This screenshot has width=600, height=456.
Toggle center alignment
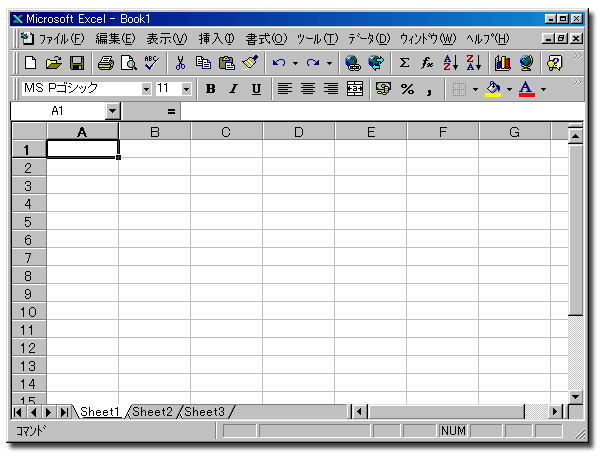click(x=308, y=89)
